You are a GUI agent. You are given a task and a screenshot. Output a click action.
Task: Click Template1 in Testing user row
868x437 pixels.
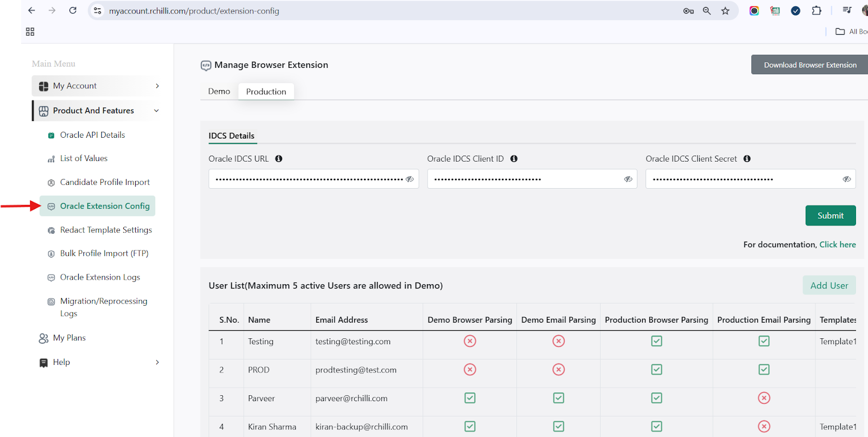[838, 342]
